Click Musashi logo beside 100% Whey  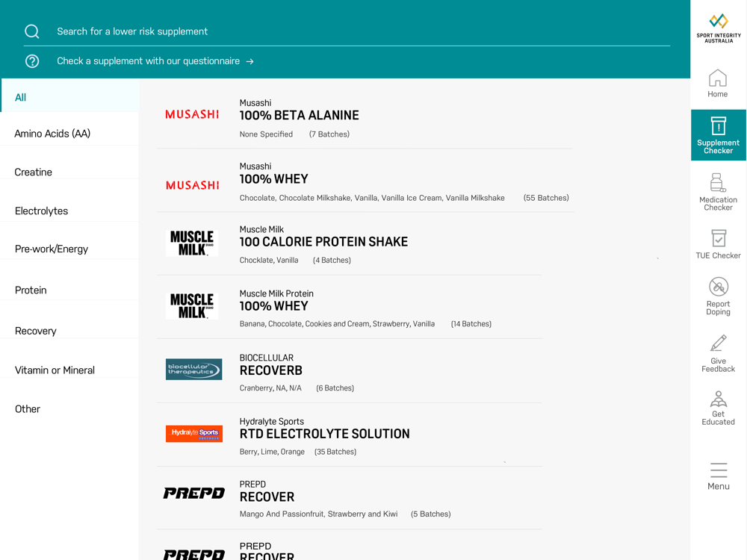coord(193,185)
